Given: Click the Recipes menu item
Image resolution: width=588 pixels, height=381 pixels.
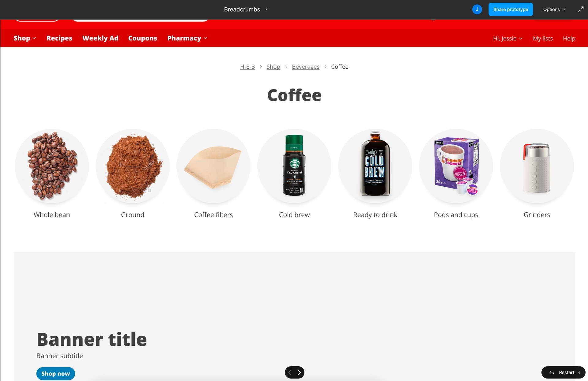Looking at the screenshot, I should [x=59, y=38].
